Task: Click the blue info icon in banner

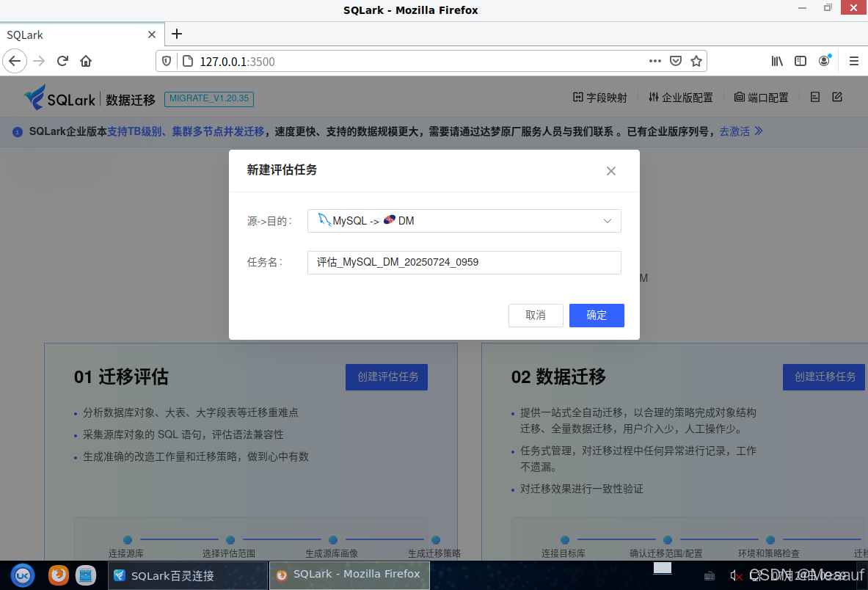Action: [18, 132]
